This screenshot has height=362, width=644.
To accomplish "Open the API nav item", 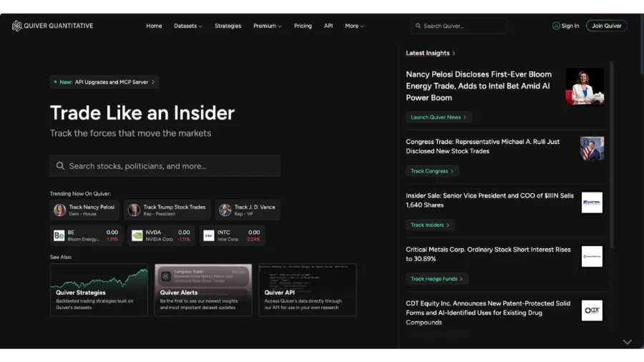I will coord(328,26).
